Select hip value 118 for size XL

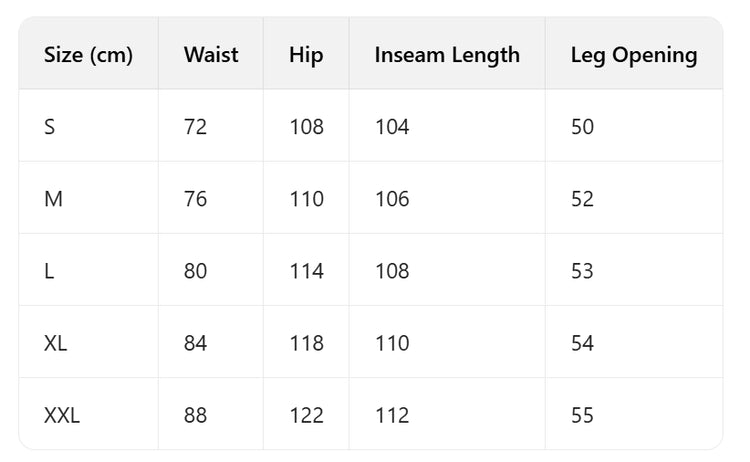coord(306,343)
